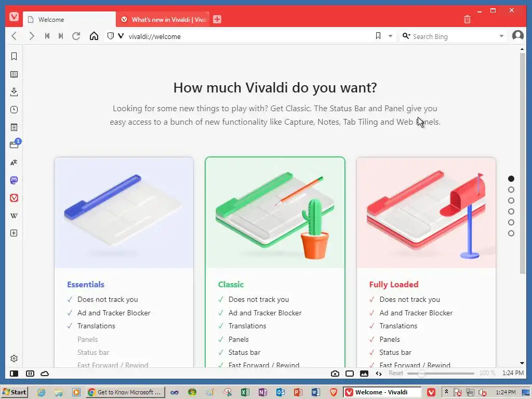Open the tab tiling options
This screenshot has width=532, height=399.
(30, 374)
